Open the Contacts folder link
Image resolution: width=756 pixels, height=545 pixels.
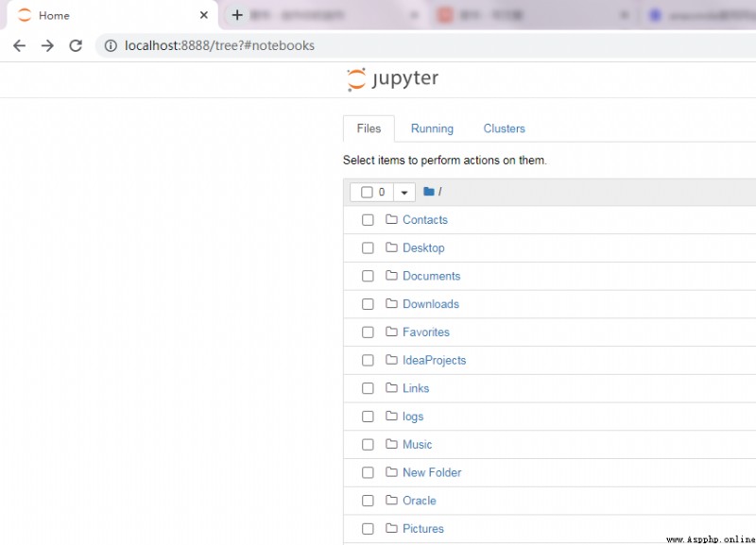425,220
